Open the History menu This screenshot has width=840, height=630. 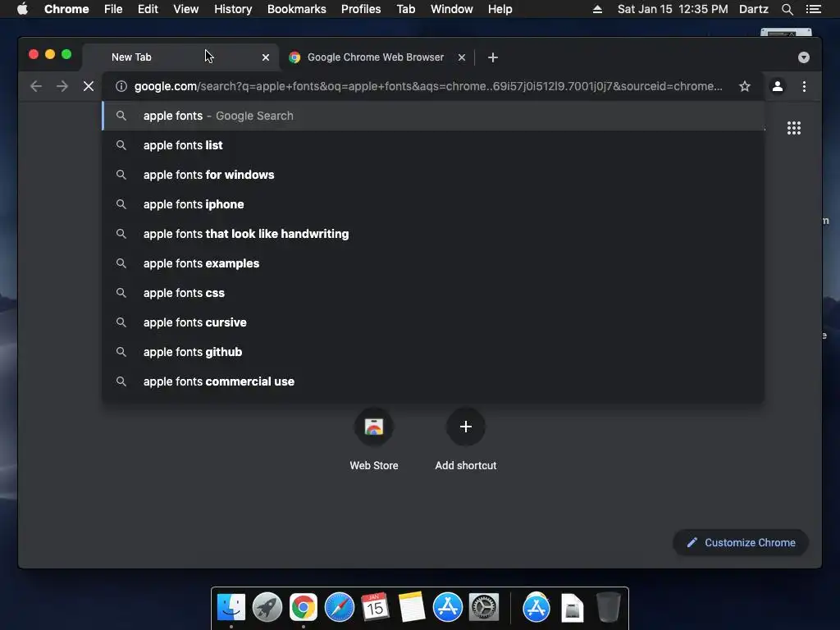point(233,9)
